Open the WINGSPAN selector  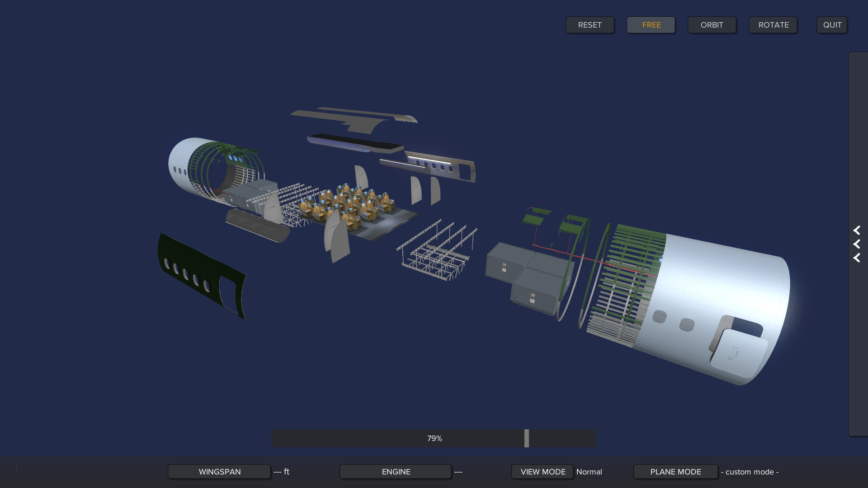point(219,471)
